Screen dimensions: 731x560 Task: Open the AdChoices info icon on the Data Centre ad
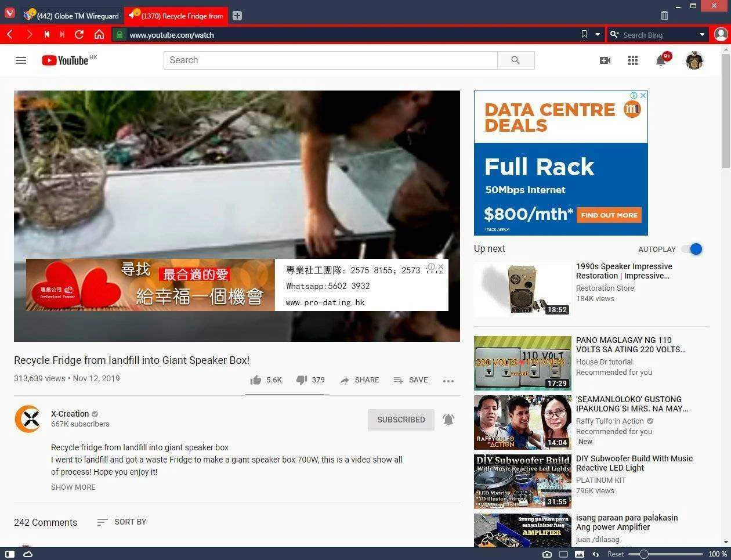pyautogui.click(x=634, y=95)
